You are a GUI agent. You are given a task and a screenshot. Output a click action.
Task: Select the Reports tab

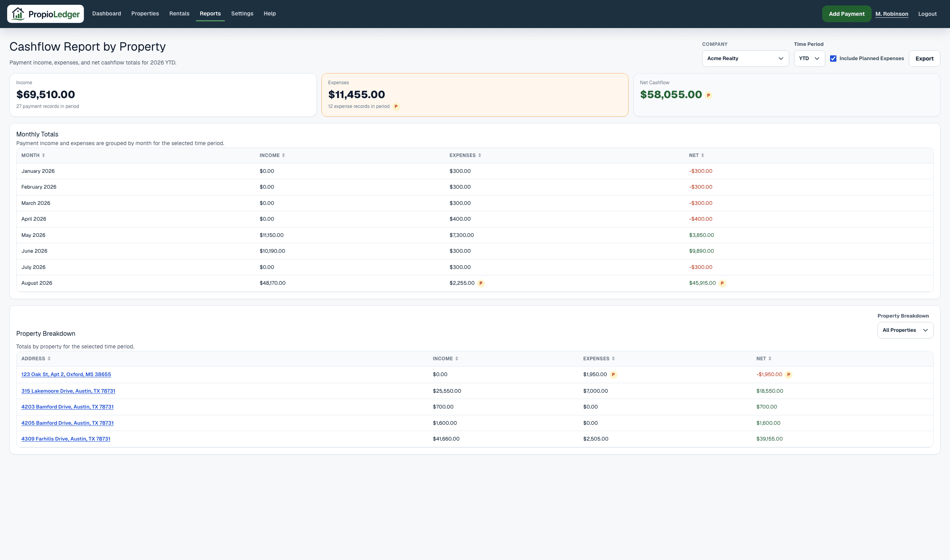210,13
